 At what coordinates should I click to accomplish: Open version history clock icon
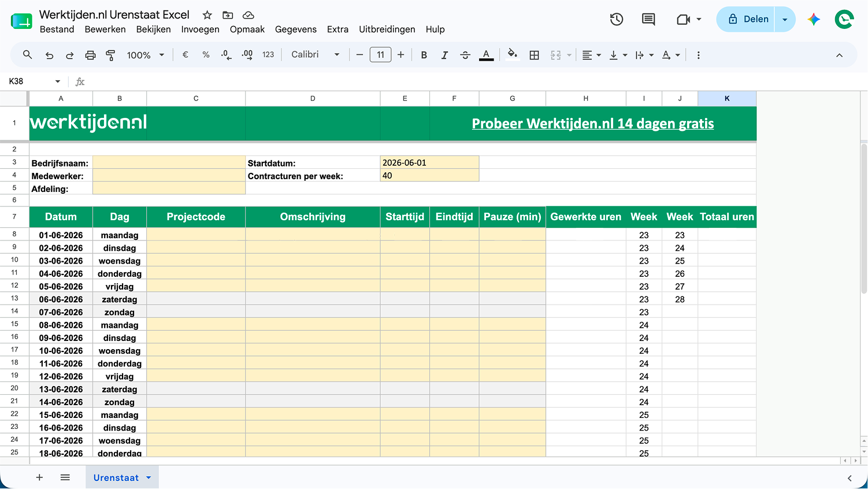617,19
